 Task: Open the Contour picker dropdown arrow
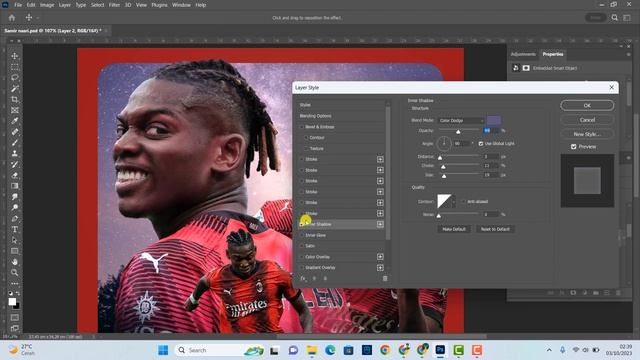(453, 202)
